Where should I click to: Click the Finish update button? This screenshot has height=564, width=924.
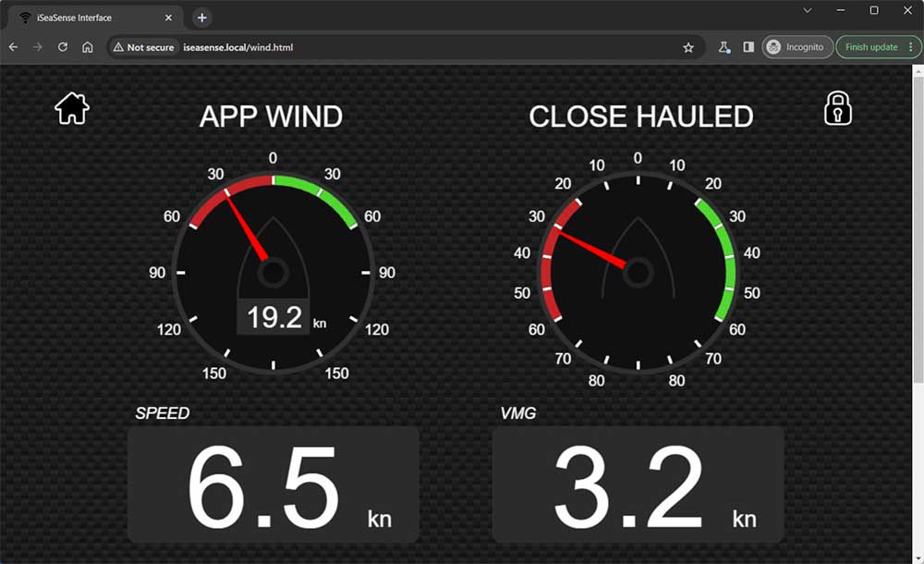[870, 46]
